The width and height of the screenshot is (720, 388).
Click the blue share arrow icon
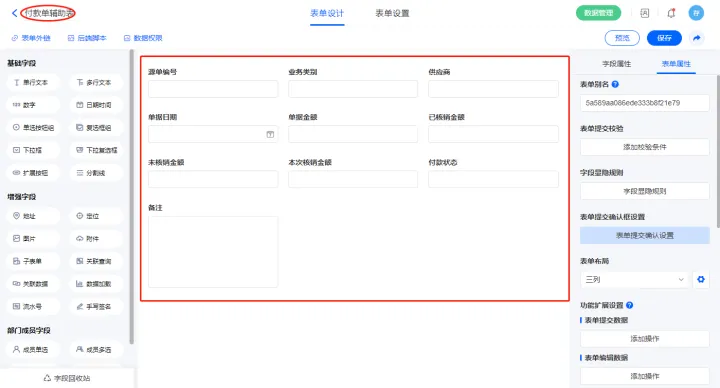(x=697, y=38)
